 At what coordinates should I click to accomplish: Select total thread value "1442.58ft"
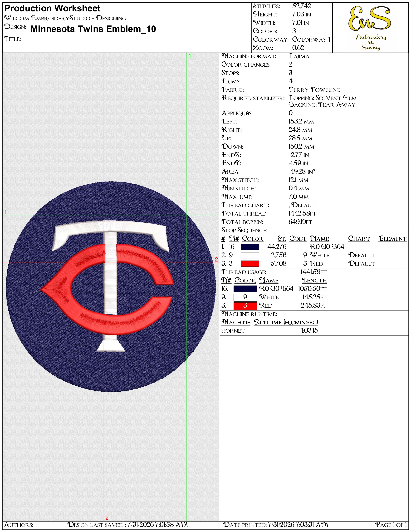click(x=302, y=213)
